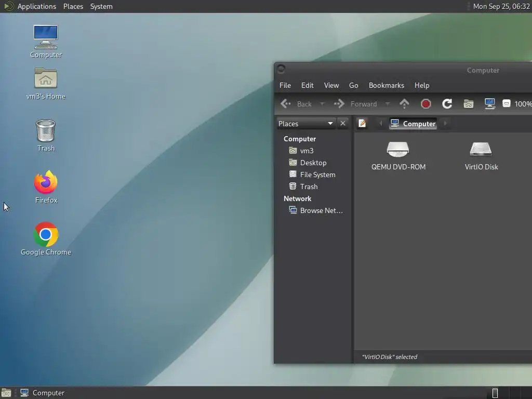
Task: Click path bar left scroll arrow
Action: [x=381, y=124]
